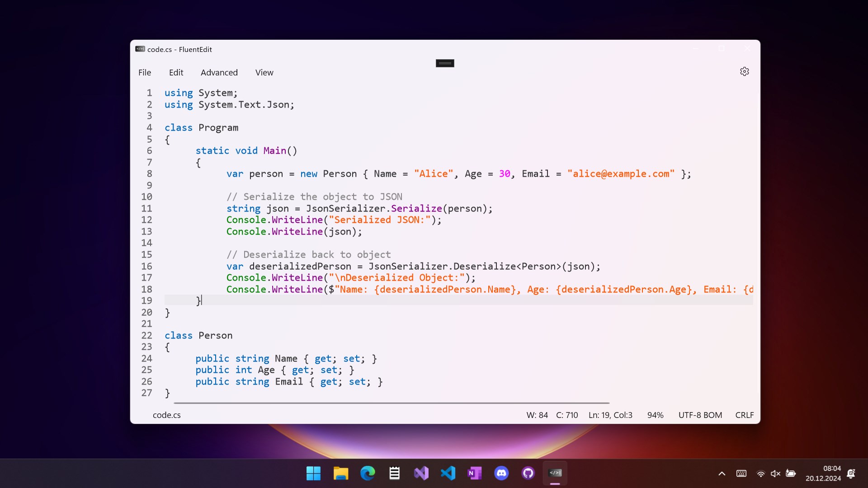Open Microsoft Edge from the taskbar
This screenshot has height=488, width=868.
368,473
